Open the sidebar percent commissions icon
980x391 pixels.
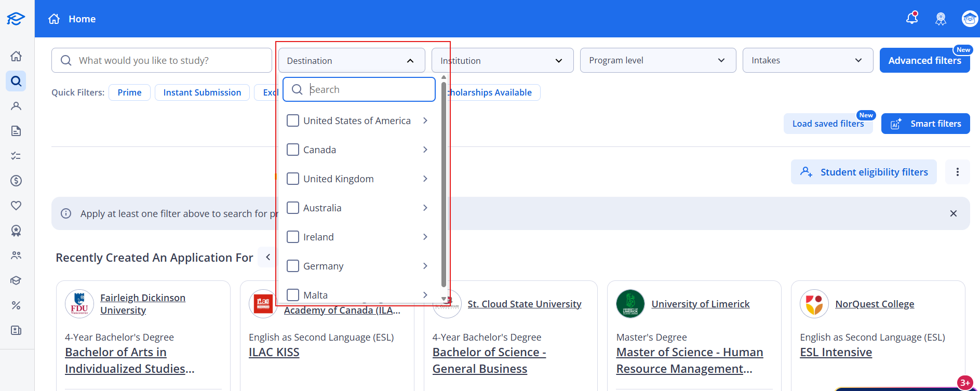coord(16,305)
